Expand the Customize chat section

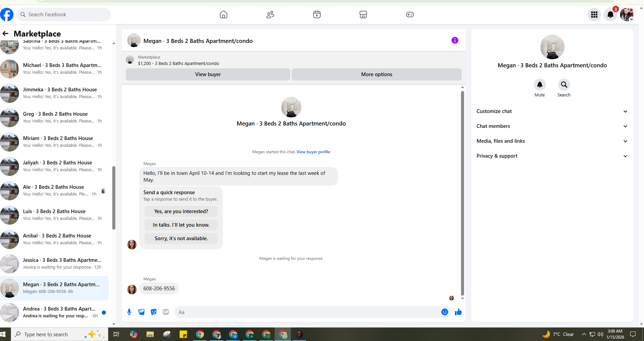click(x=552, y=111)
